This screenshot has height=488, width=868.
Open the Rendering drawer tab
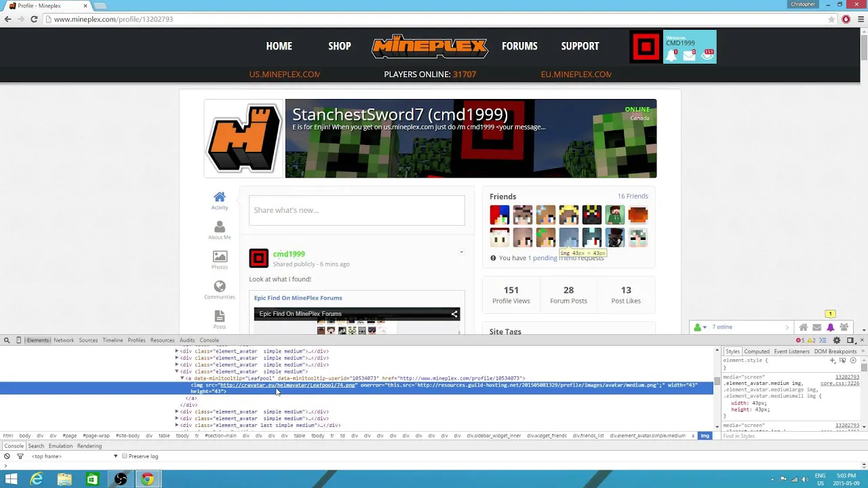pos(90,446)
